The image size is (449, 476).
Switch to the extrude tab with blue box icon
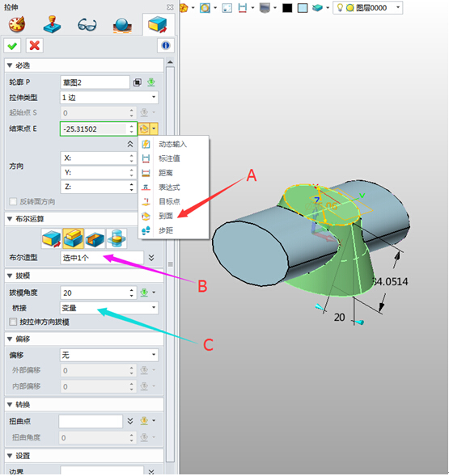coord(158,25)
